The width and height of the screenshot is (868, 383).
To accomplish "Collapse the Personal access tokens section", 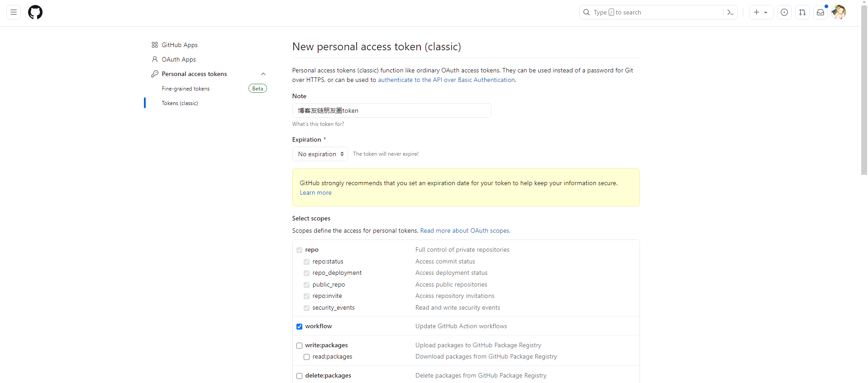I will pyautogui.click(x=263, y=74).
